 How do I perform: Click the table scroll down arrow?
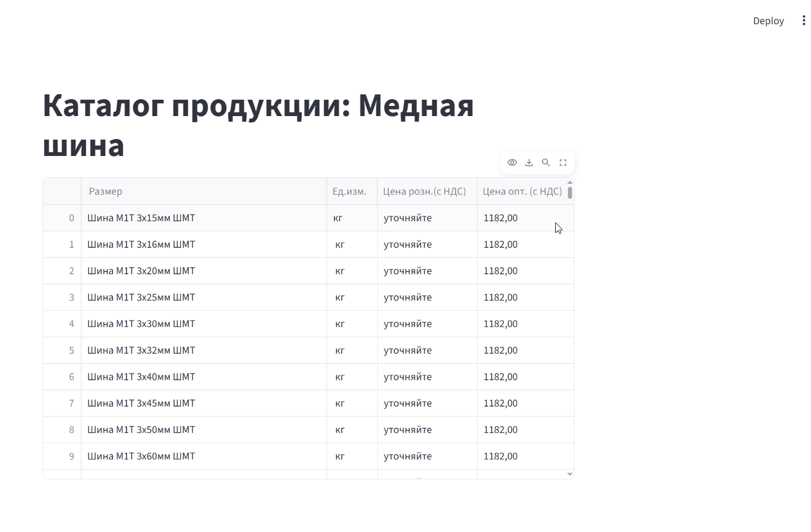point(570,475)
